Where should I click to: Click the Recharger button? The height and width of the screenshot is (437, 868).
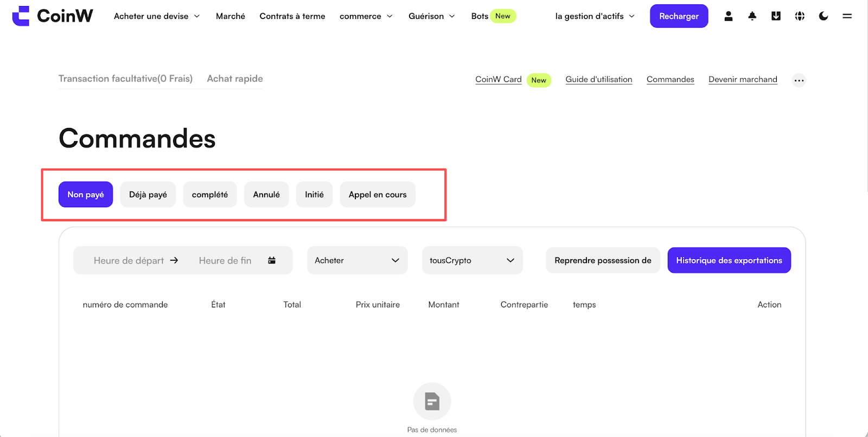click(x=679, y=16)
